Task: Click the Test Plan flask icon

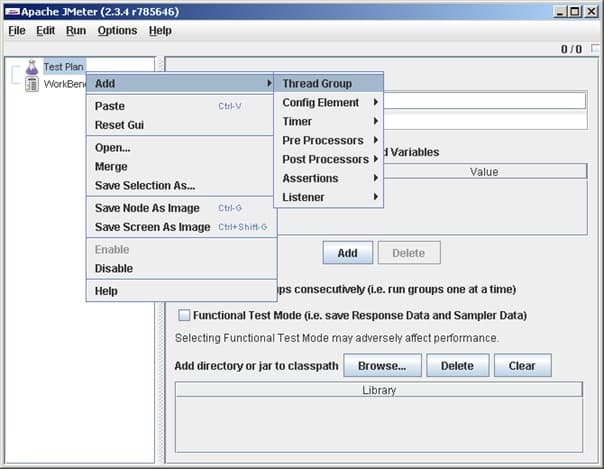Action: (x=32, y=67)
